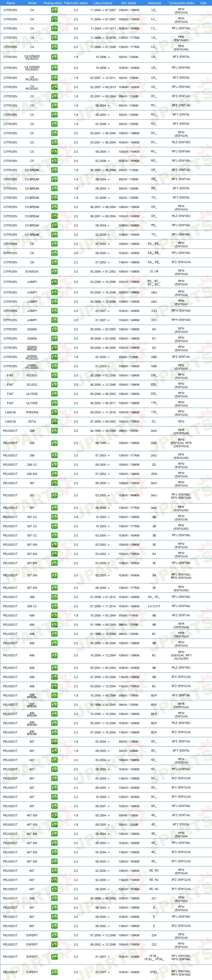212x980 pixels.
Task: Click the fuel icon in the Jumpy BS_, BT_ row
Action: point(54,282)
